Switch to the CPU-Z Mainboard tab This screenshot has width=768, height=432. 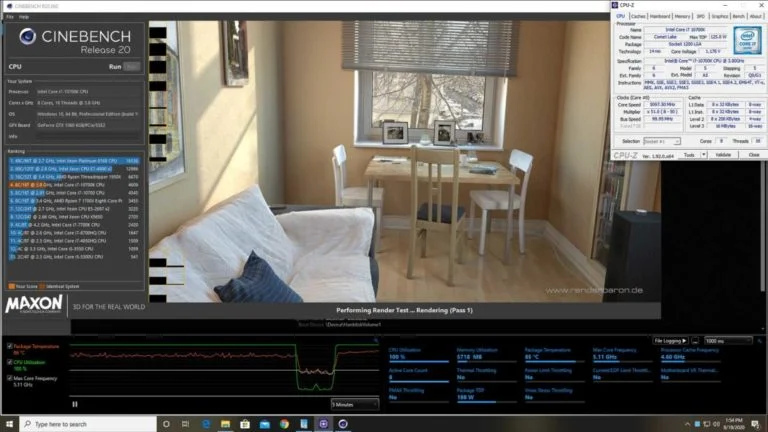660,16
